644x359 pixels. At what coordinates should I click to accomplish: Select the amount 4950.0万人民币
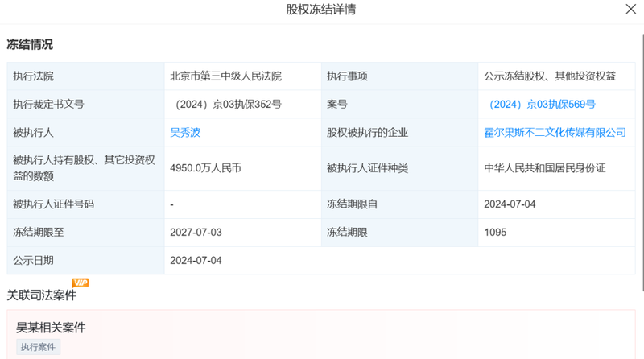coord(205,168)
